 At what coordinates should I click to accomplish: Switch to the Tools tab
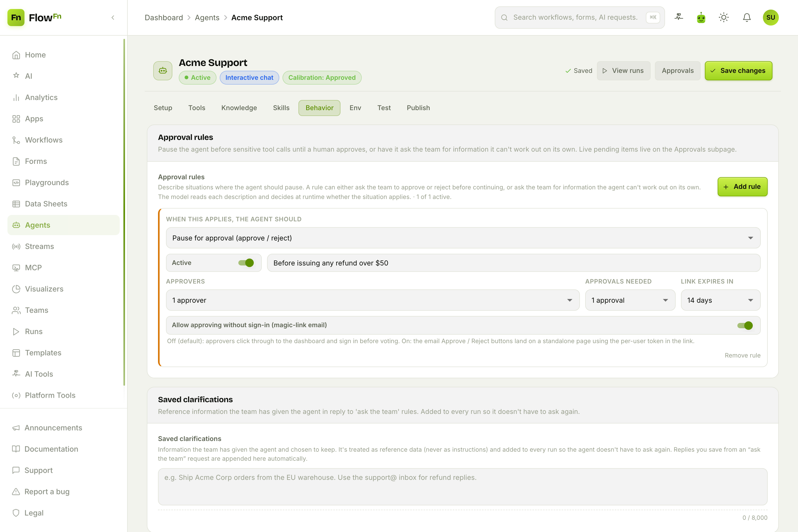click(197, 108)
